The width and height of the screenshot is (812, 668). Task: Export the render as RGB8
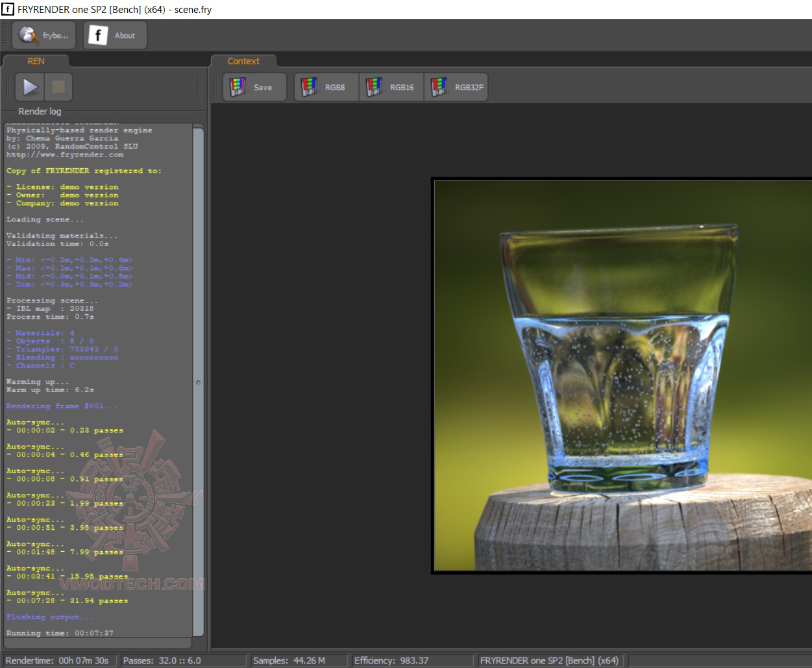click(x=326, y=88)
